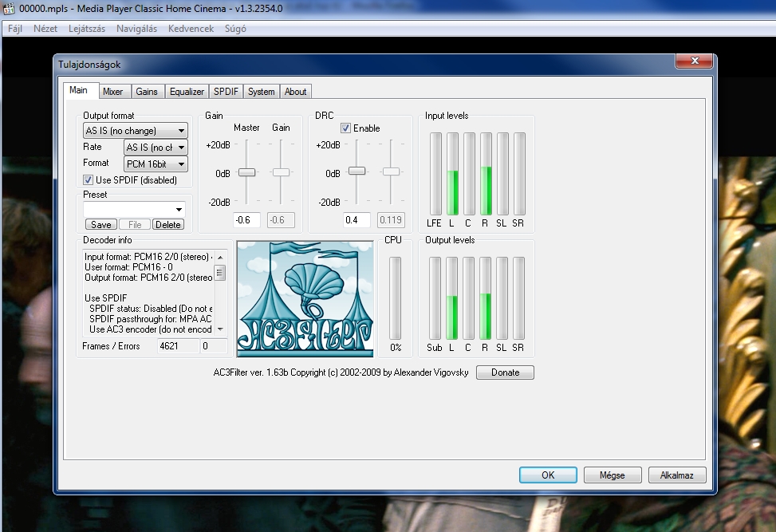Open the Equalizer tab

(187, 92)
